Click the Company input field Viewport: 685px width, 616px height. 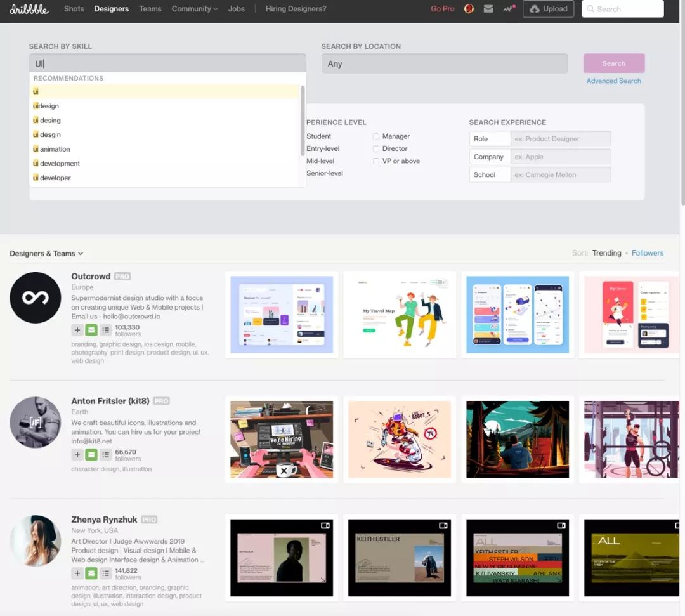(561, 157)
